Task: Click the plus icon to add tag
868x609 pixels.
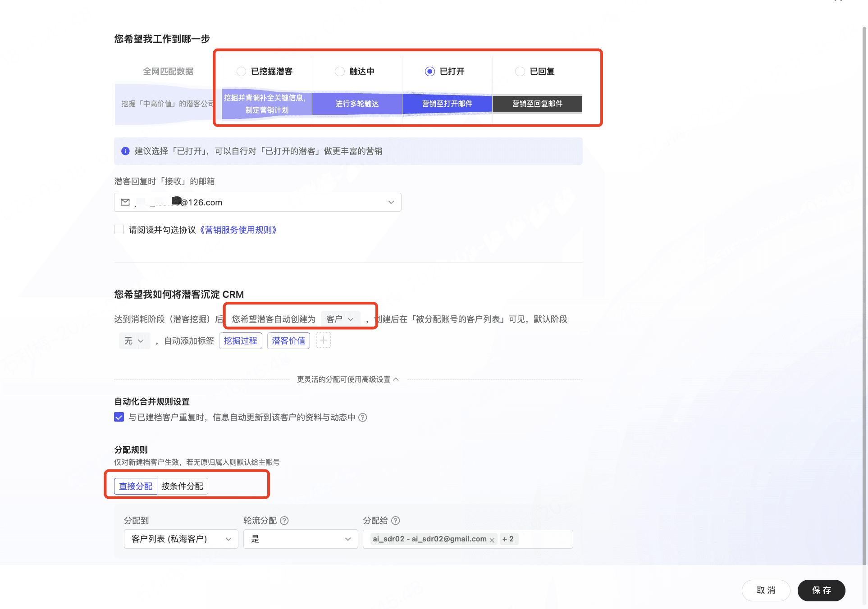Action: click(323, 341)
